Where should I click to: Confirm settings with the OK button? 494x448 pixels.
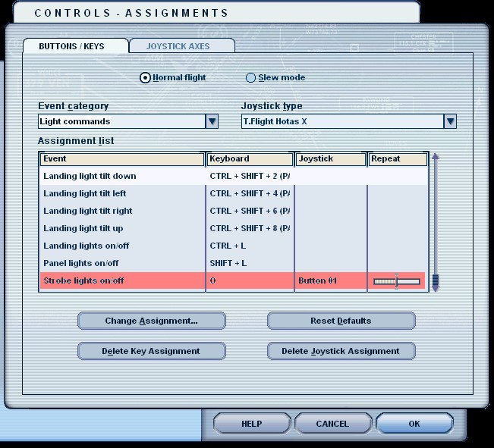point(414,424)
